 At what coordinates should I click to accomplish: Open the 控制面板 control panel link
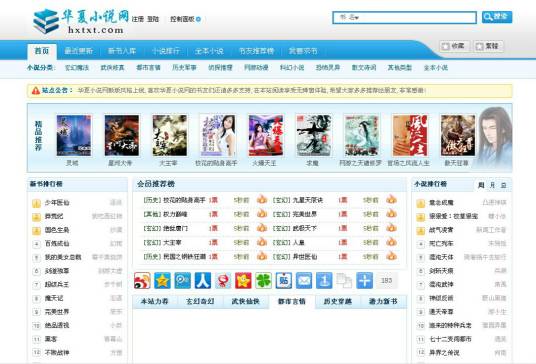coord(182,19)
